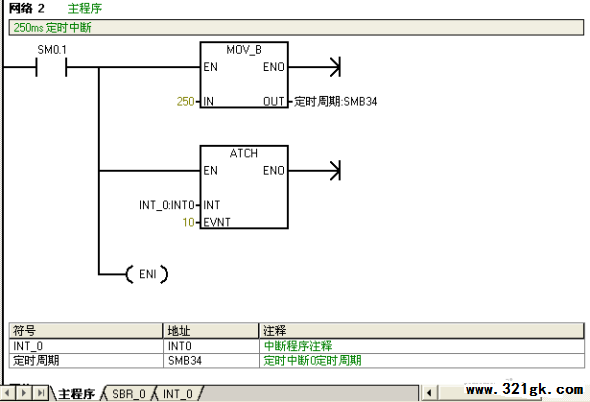The image size is (590, 402).
Task: Select the ATCH instruction box
Action: click(244, 187)
